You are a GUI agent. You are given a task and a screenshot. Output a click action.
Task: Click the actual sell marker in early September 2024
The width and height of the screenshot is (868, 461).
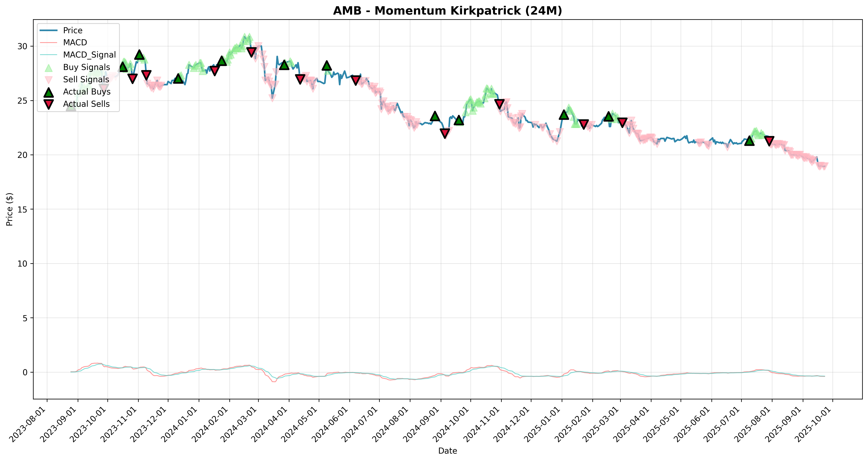pyautogui.click(x=445, y=134)
